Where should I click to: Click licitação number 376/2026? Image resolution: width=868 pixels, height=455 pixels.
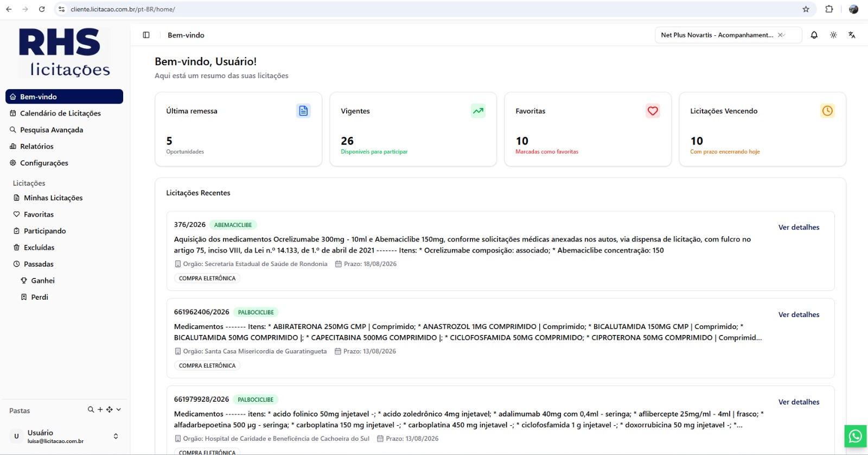click(190, 225)
